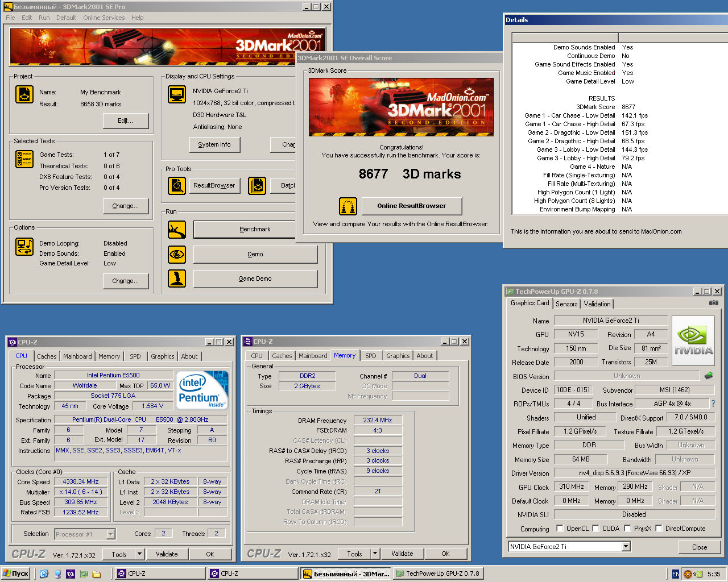
Task: Click the DRAM Frequency 232.4 MHz value
Action: 378,421
